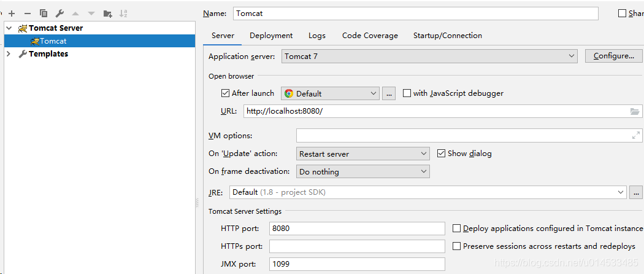Image resolution: width=644 pixels, height=274 pixels.
Task: Open Application server Tomcat 7 dropdown
Action: pos(429,56)
